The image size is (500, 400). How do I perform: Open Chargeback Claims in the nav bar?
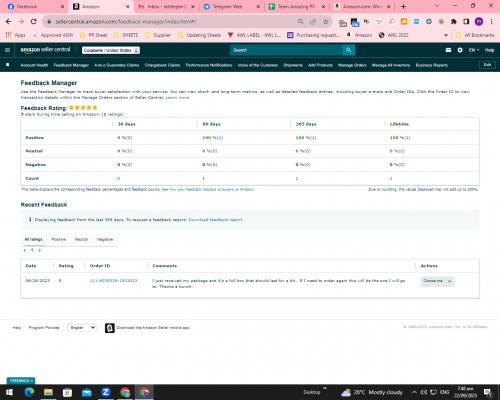coord(162,65)
